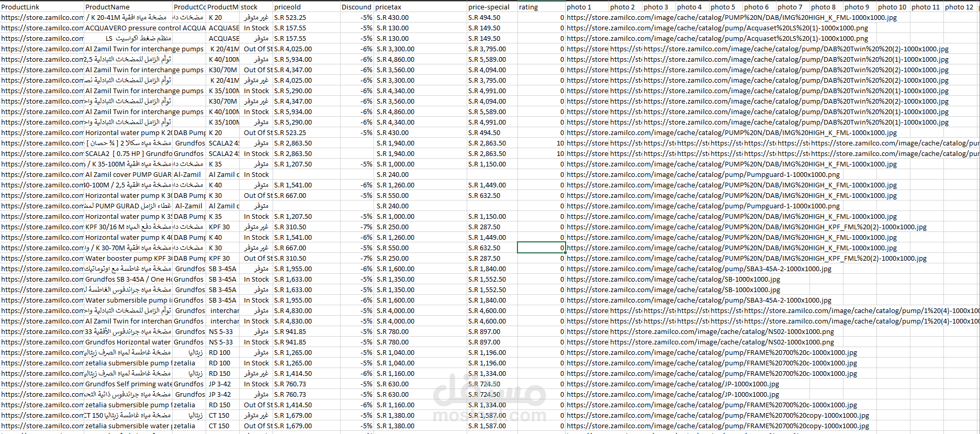The image size is (980, 434).
Task: Select the photo 2 header cell
Action: tap(625, 7)
